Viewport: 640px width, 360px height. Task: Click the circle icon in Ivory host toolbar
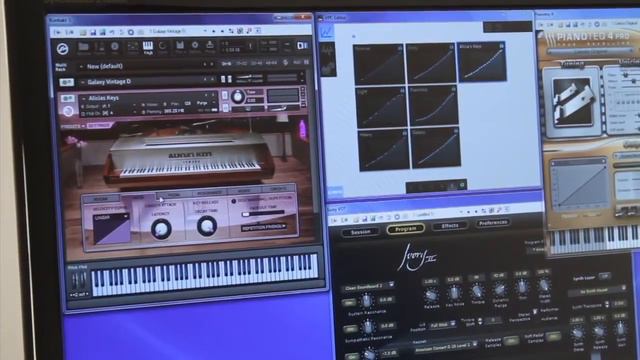tap(396, 216)
